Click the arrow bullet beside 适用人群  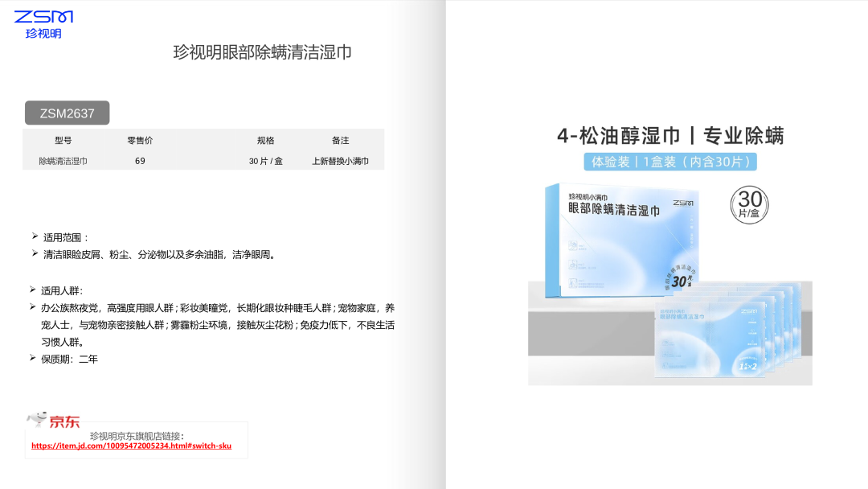click(33, 290)
